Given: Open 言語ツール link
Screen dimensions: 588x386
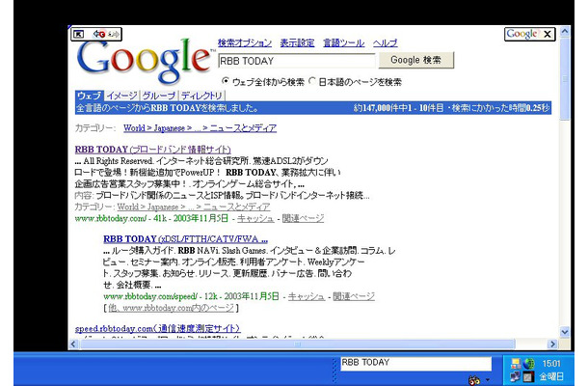Looking at the screenshot, I should 344,42.
